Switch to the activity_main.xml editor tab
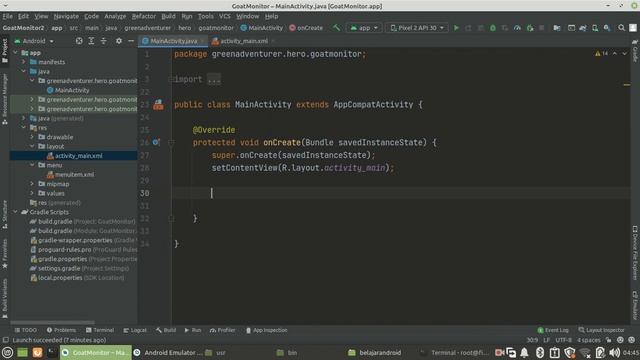640x360 pixels. [x=244, y=41]
